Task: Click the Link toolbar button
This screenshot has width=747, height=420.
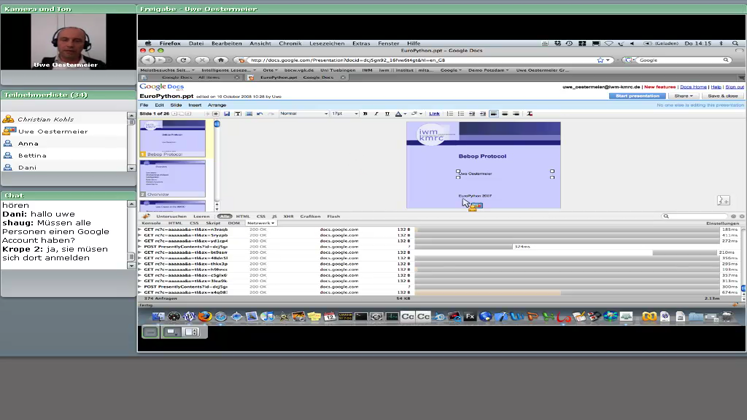Action: tap(434, 114)
